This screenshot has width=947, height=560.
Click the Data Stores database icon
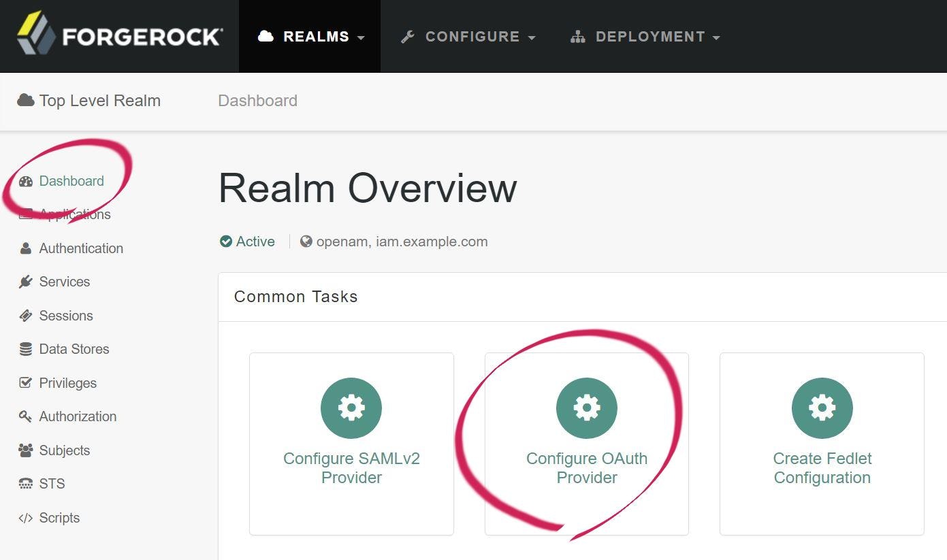coord(26,349)
